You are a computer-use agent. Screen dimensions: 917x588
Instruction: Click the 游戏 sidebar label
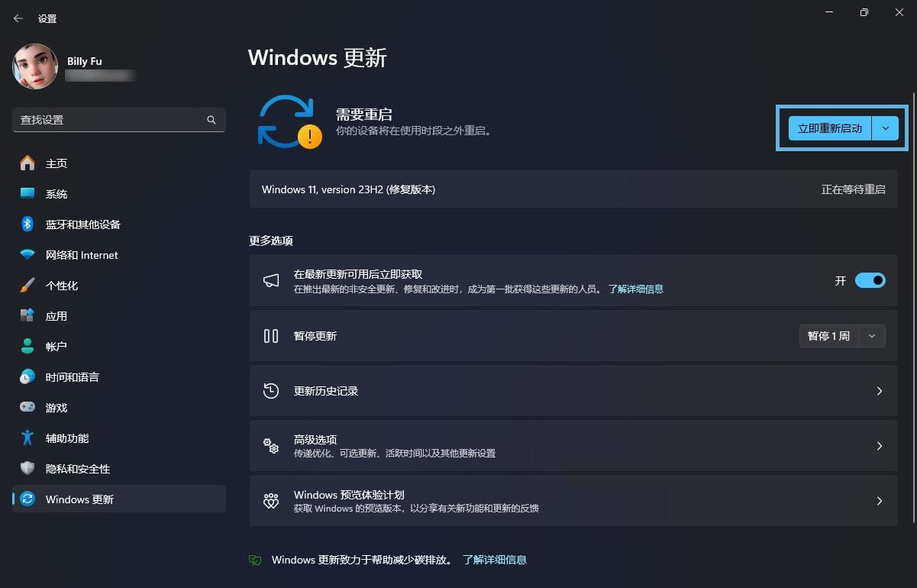(x=57, y=408)
